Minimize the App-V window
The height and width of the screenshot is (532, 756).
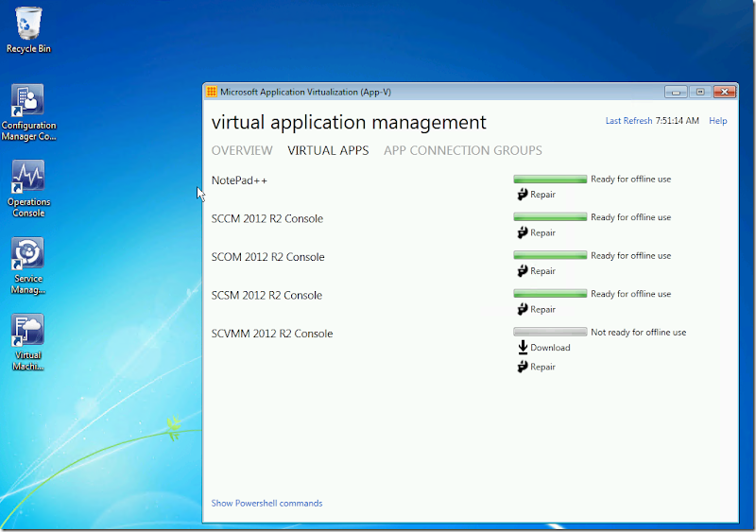coord(676,92)
